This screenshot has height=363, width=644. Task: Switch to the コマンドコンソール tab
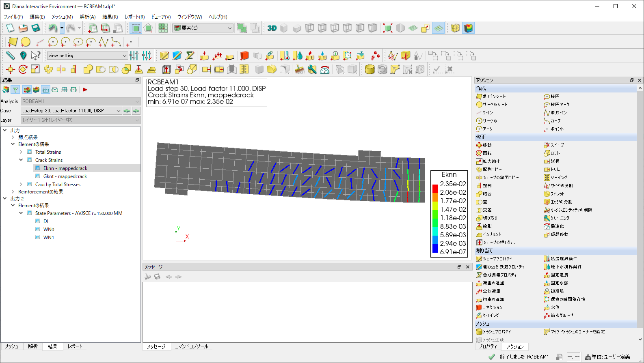click(191, 346)
